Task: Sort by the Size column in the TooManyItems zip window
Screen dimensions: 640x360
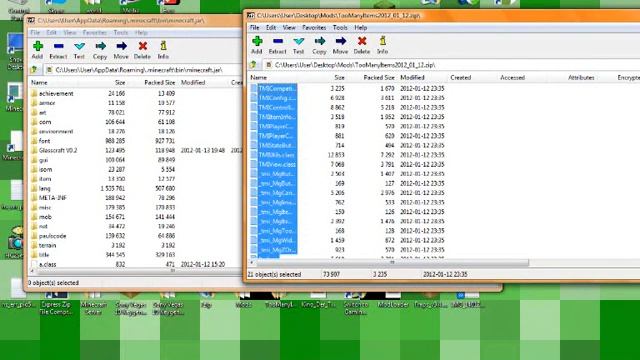Action: pyautogui.click(x=339, y=78)
